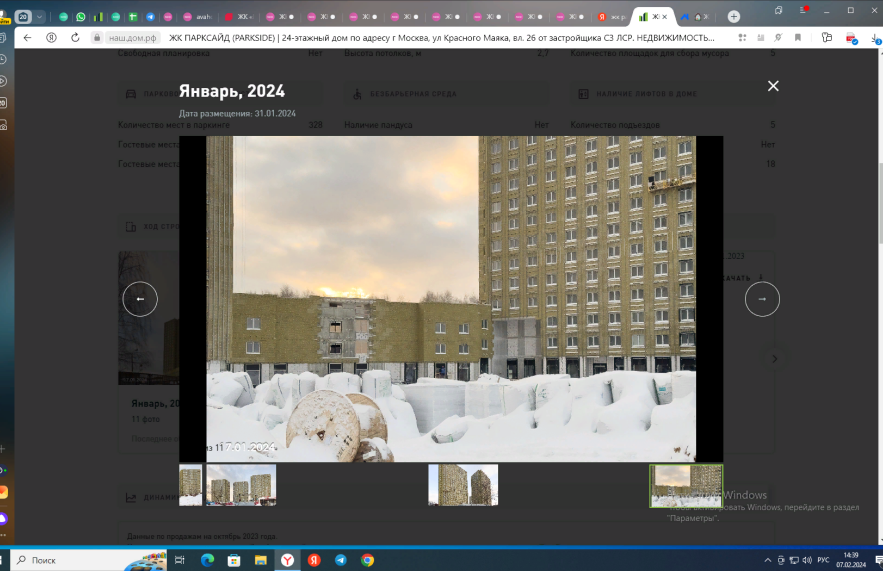
Task: Close the January 2024 photo gallery
Action: pyautogui.click(x=773, y=86)
